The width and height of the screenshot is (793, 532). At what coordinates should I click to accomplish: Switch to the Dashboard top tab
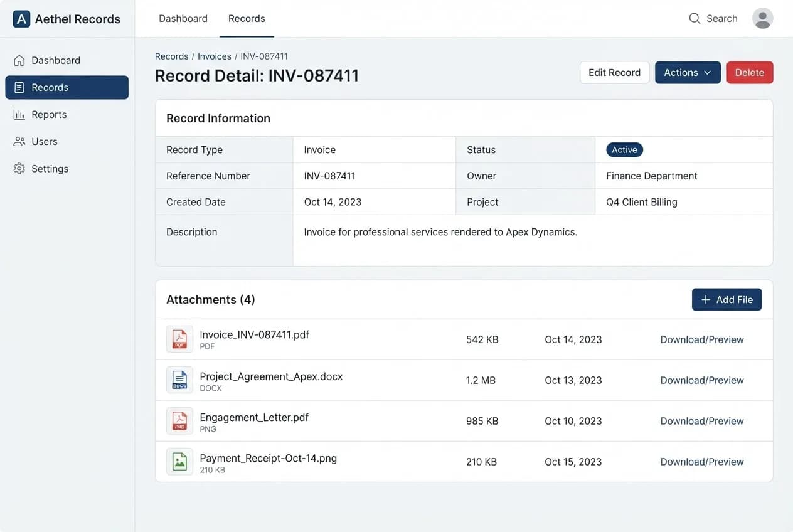coord(183,19)
